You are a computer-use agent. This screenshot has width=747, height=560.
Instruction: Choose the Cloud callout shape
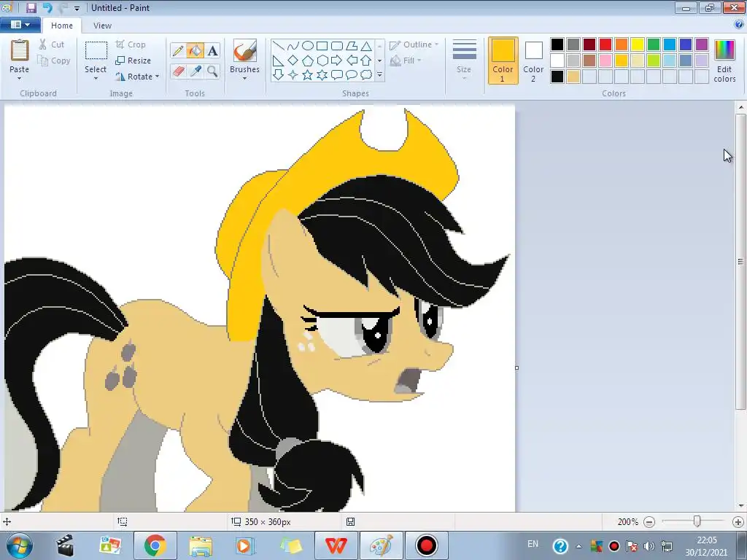366,75
